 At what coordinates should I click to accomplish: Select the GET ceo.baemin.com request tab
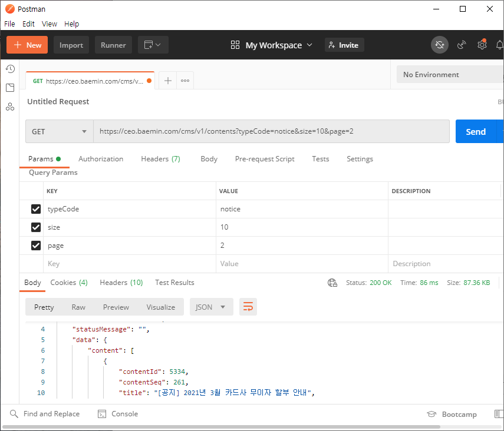[90, 81]
